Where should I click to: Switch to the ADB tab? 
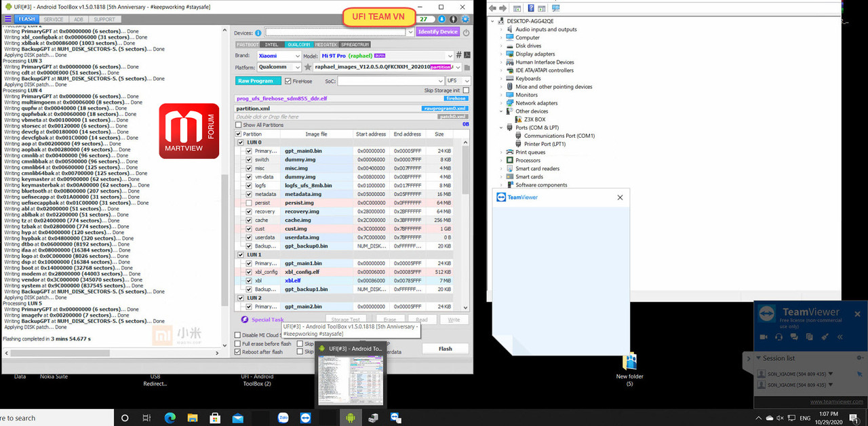coord(78,19)
